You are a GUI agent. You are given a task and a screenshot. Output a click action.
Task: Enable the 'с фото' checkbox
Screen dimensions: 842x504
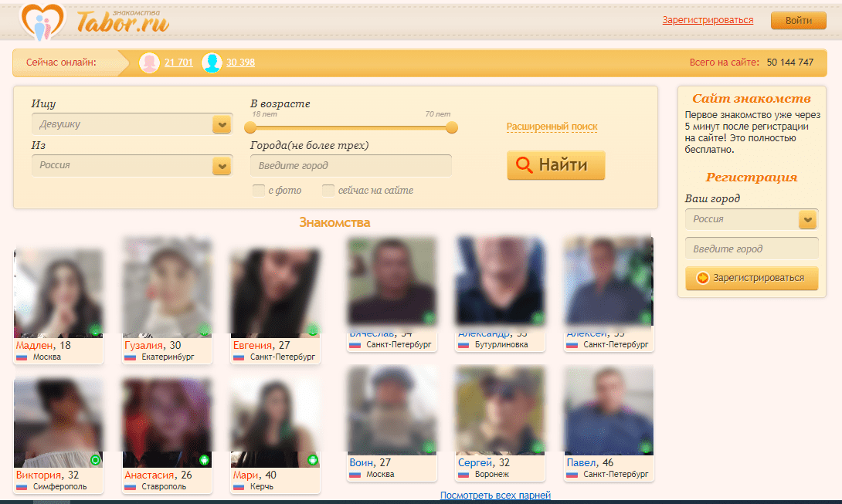pos(259,191)
